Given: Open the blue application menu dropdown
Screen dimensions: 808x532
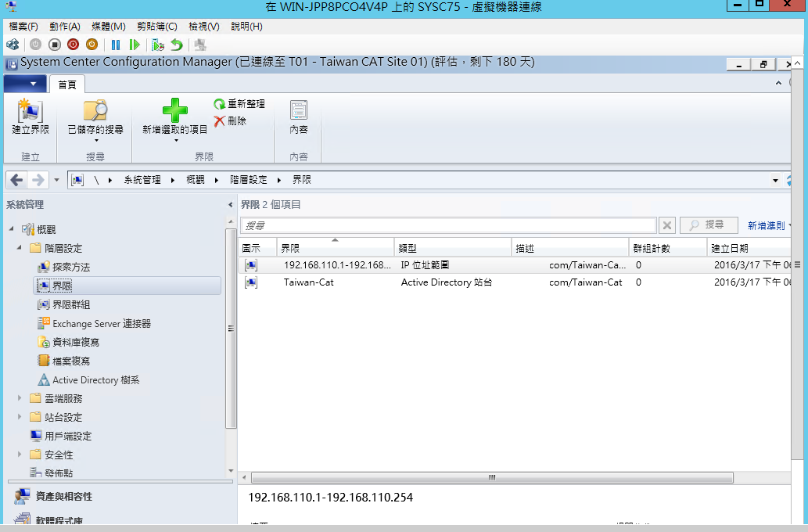Looking at the screenshot, I should point(25,84).
